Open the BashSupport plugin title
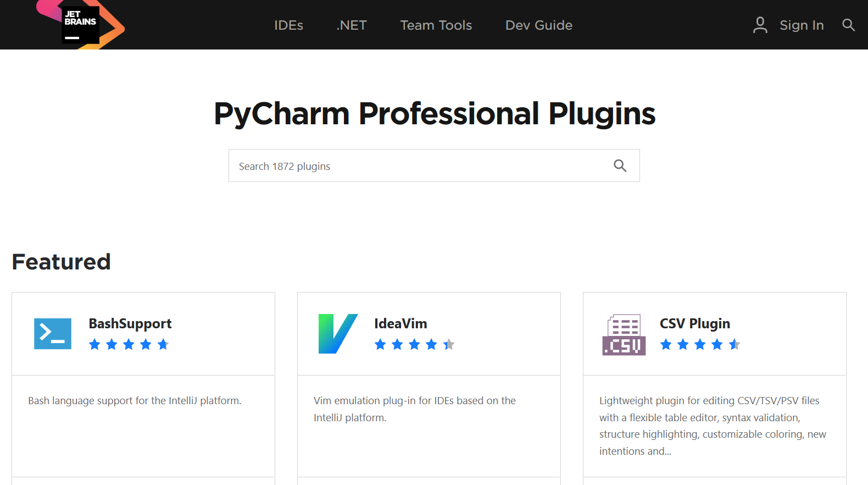Image resolution: width=868 pixels, height=485 pixels. [130, 324]
